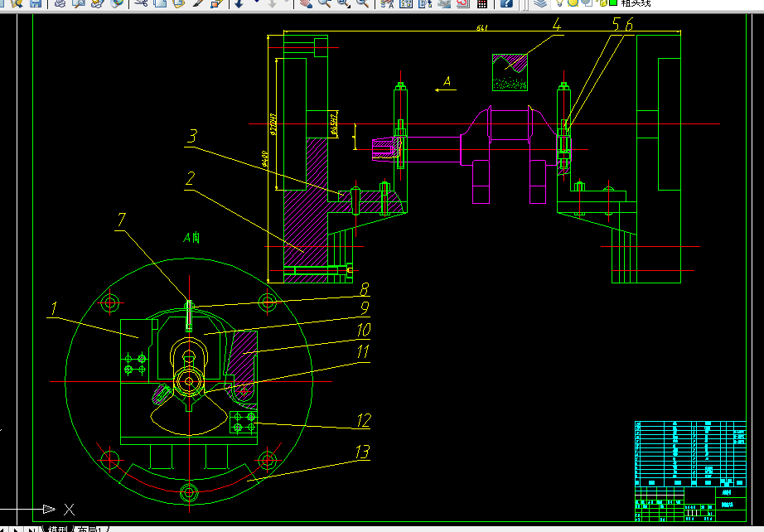
Task: Open the Tool Palettes window icon
Action: pos(425,3)
